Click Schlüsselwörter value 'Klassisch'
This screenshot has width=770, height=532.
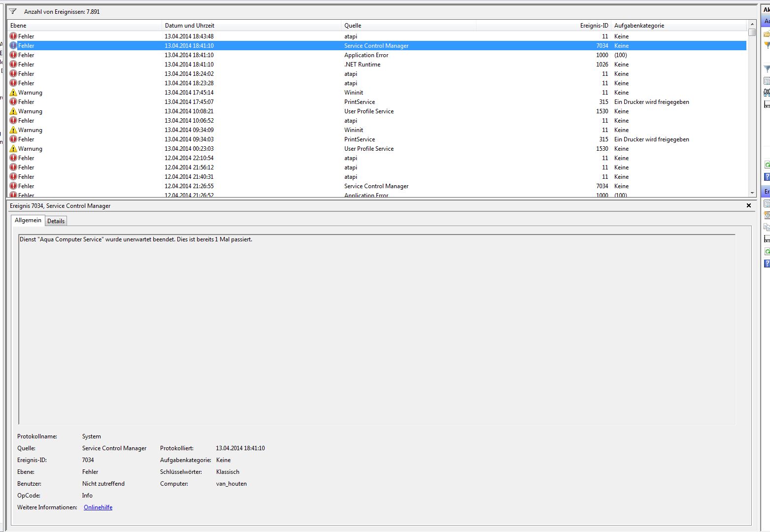click(228, 472)
